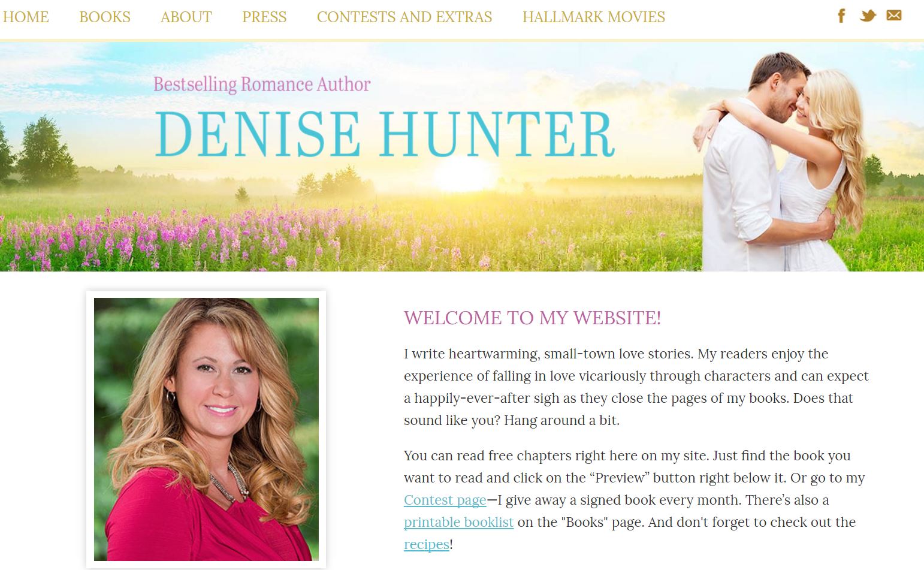This screenshot has height=570, width=924.
Task: Open CONTESTS AND EXTRAS menu
Action: [x=404, y=17]
